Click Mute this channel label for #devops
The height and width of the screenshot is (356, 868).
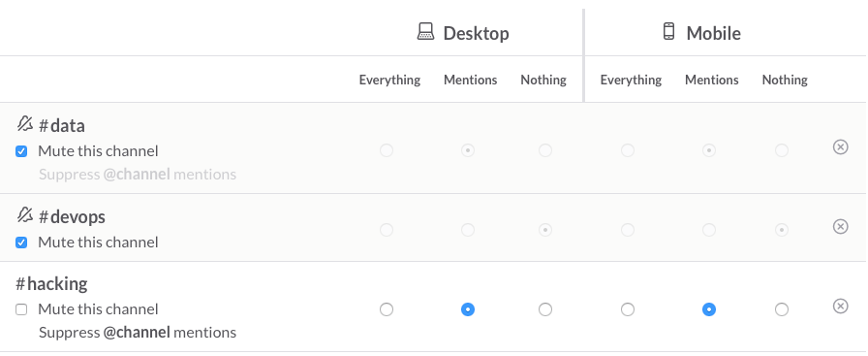pos(98,242)
